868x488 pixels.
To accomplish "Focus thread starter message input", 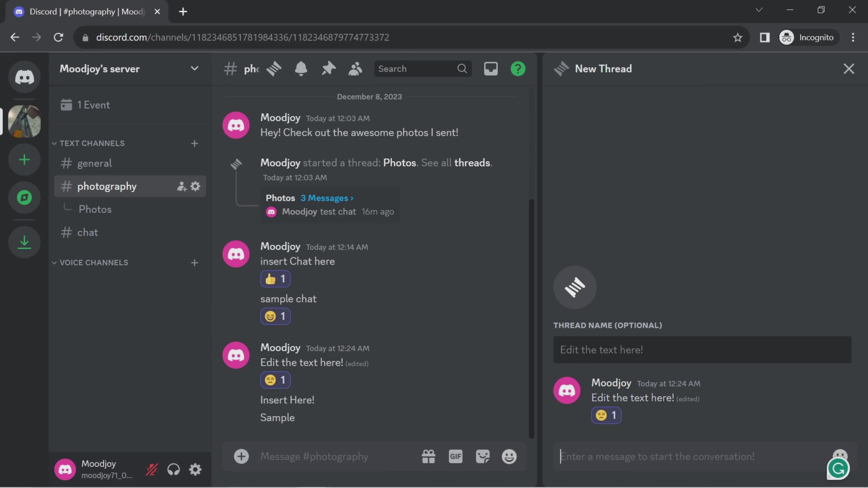I will click(691, 456).
